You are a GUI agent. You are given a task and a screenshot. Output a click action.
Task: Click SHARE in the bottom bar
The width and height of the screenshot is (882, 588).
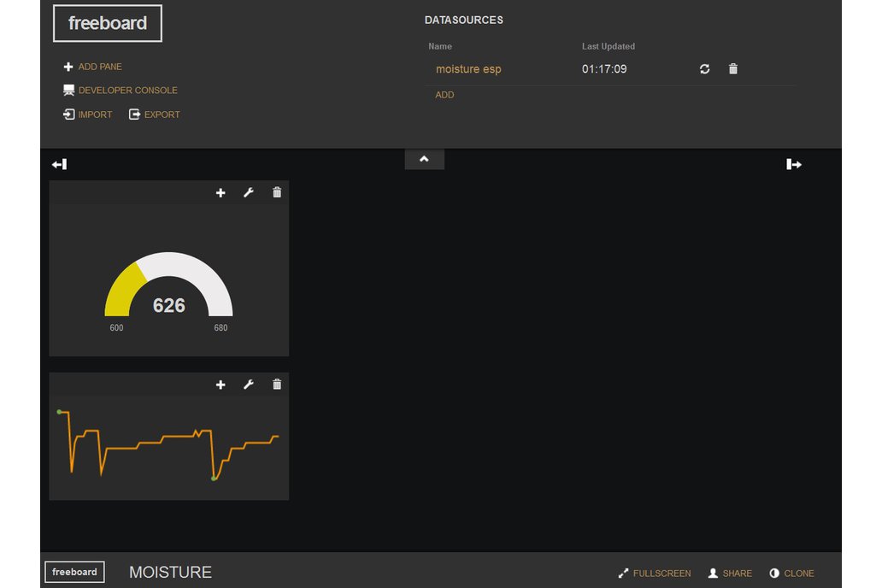tap(730, 573)
